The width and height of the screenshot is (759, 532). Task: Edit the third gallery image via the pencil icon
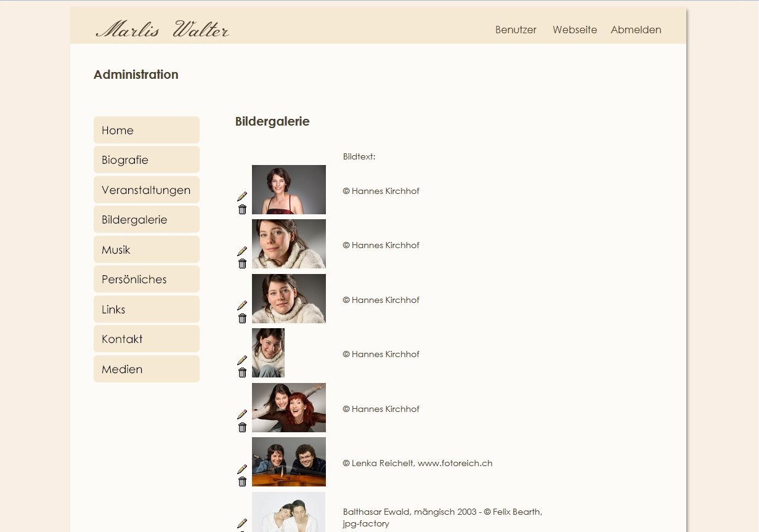coord(242,305)
